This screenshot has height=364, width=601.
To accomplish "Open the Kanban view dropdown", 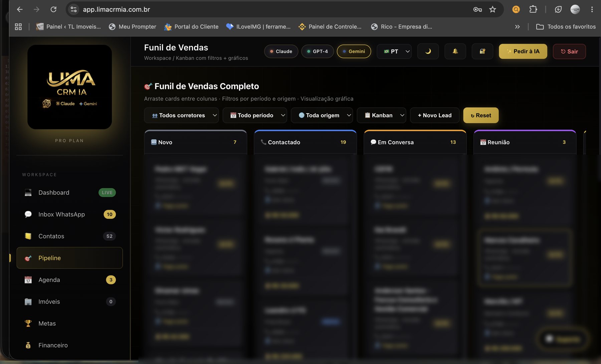I will (x=381, y=115).
